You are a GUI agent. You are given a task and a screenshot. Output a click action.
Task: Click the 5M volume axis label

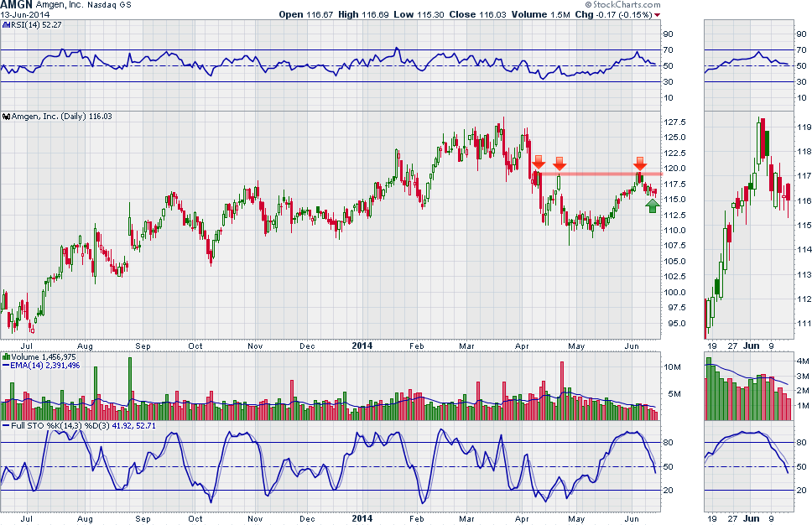(x=674, y=394)
